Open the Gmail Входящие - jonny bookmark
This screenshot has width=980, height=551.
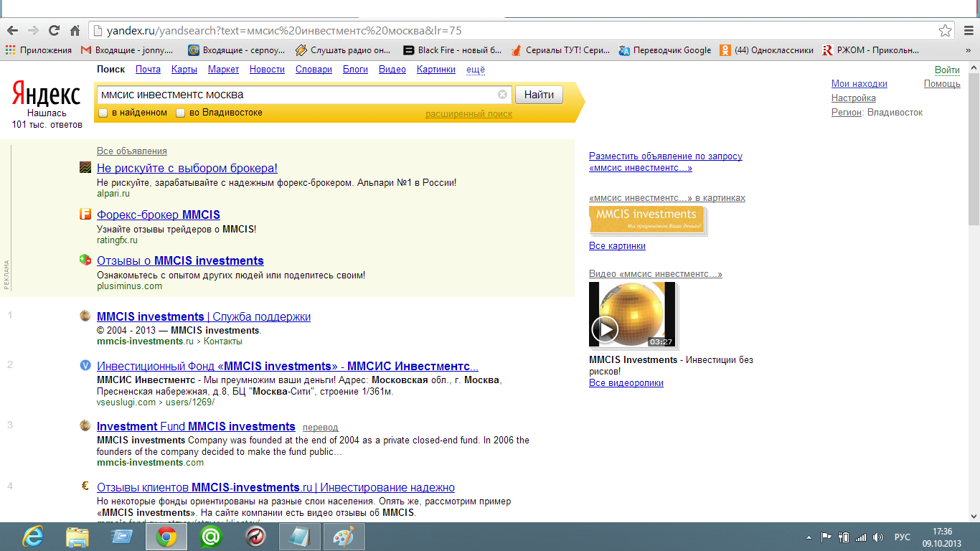coord(127,50)
